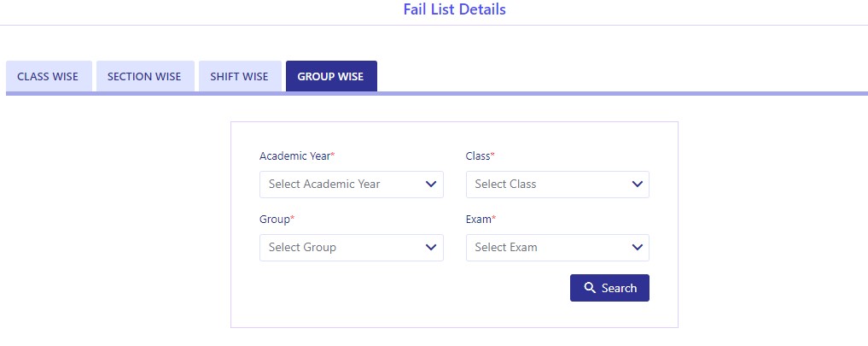868x346 pixels.
Task: Click the Exam field chevron arrow
Action: pyautogui.click(x=638, y=247)
